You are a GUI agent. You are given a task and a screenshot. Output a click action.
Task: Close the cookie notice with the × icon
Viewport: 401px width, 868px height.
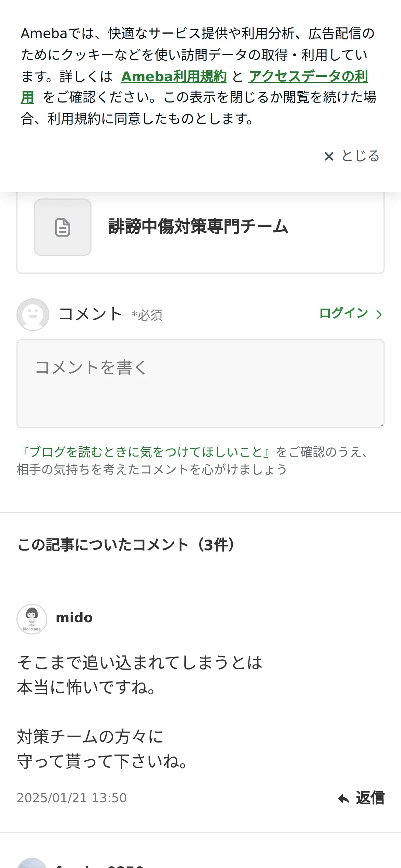pyautogui.click(x=329, y=156)
